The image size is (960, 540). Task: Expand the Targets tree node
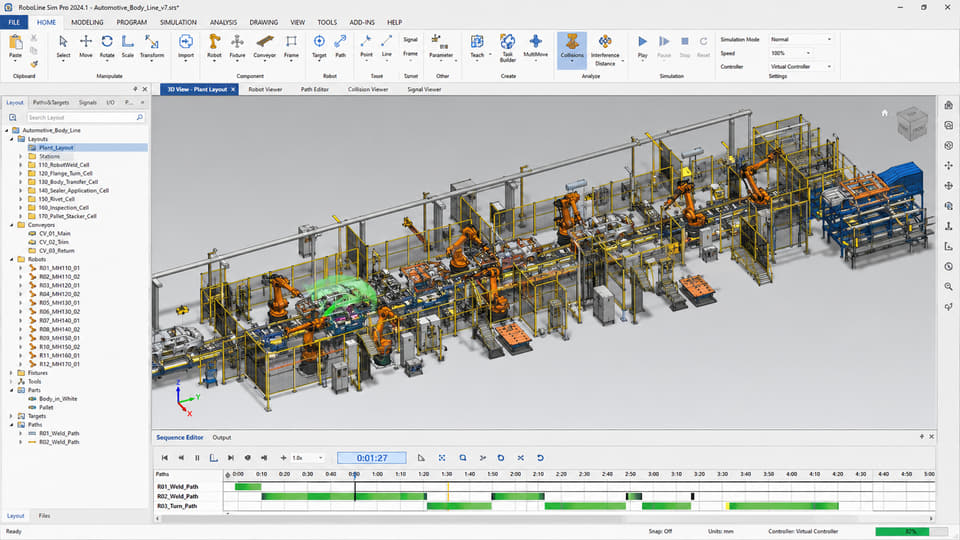pos(12,416)
